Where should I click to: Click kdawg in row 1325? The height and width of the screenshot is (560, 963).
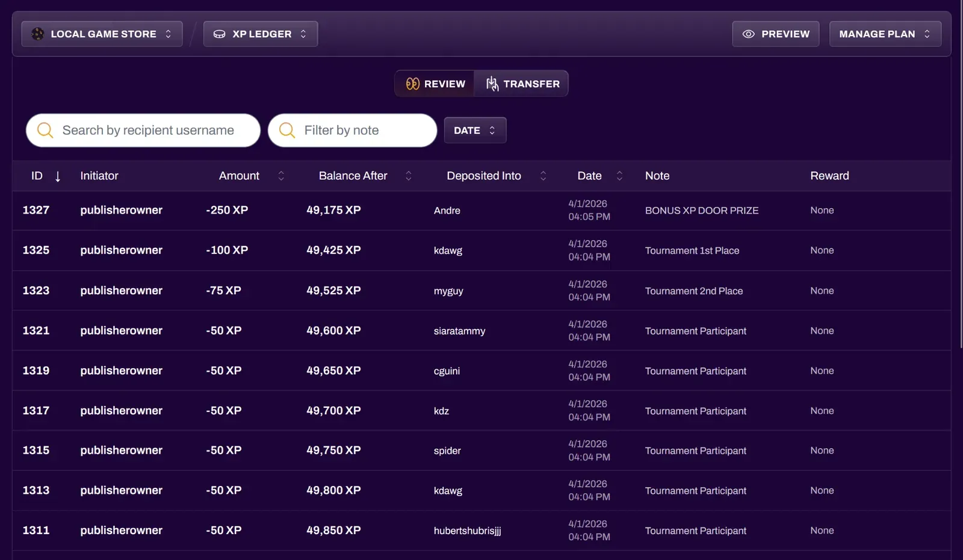point(448,251)
